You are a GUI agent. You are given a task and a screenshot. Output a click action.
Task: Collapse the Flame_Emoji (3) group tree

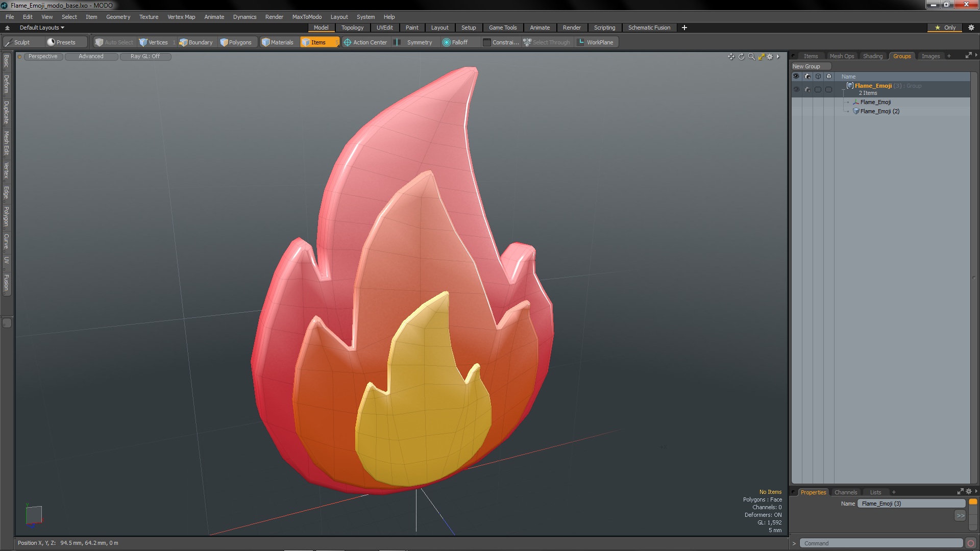point(843,90)
